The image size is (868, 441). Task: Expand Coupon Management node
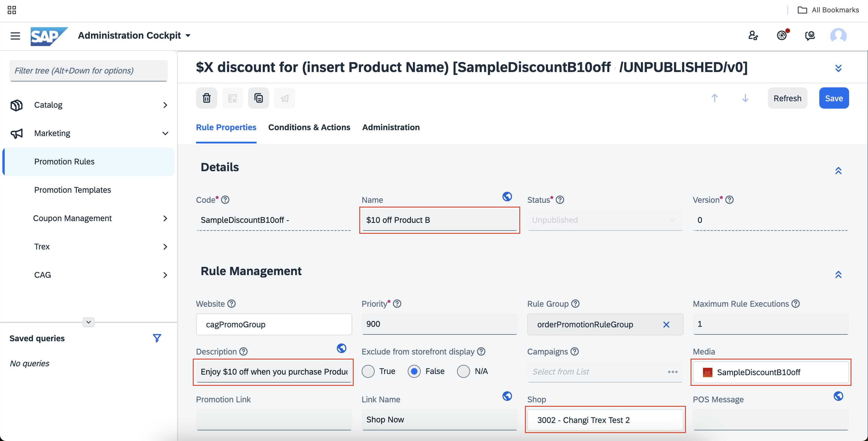tap(165, 218)
